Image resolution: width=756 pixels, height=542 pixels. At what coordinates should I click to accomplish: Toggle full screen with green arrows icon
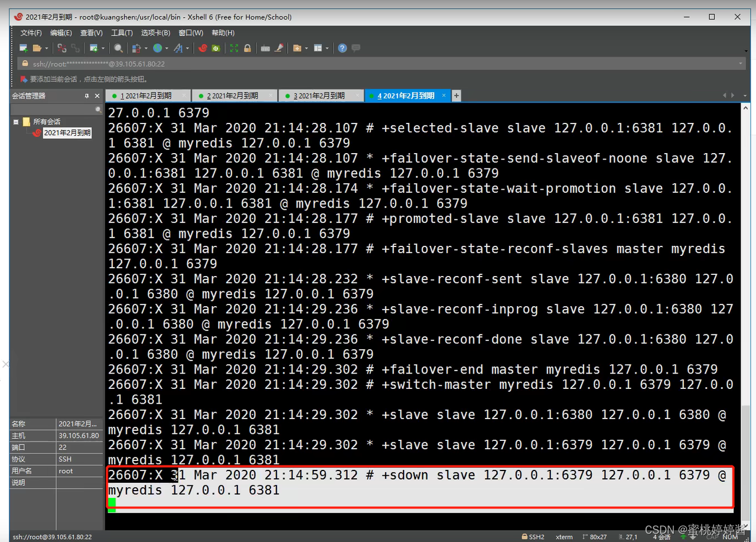pyautogui.click(x=234, y=48)
